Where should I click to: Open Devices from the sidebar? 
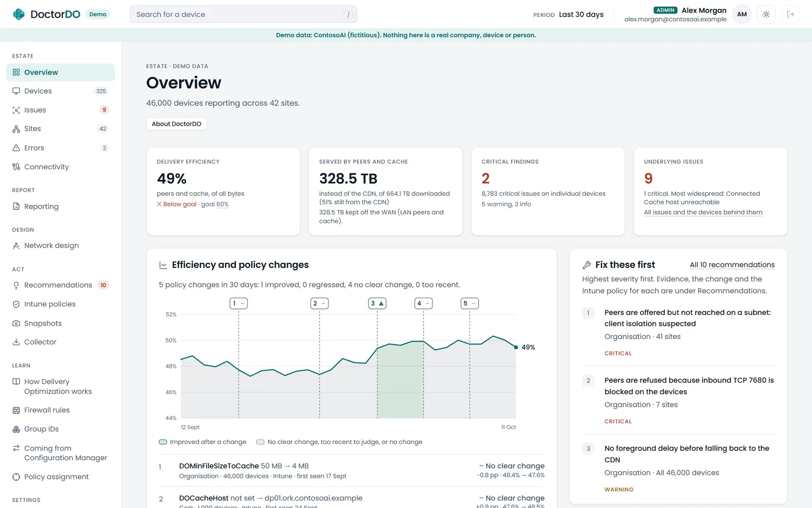[60, 91]
